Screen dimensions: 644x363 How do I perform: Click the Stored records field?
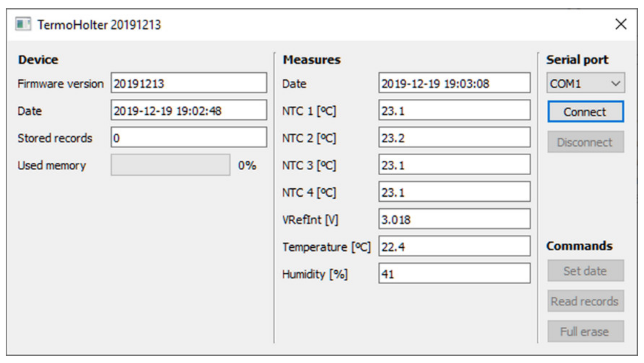pyautogui.click(x=189, y=138)
